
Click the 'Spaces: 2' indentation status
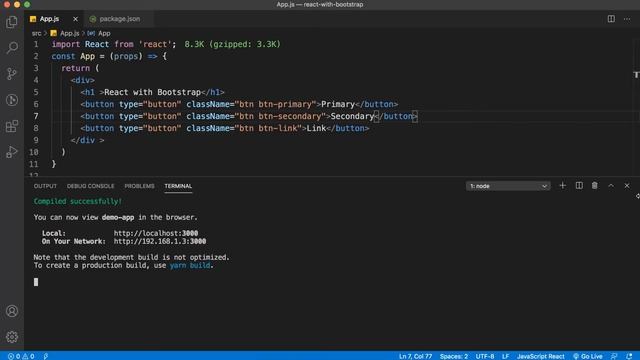[x=454, y=356]
